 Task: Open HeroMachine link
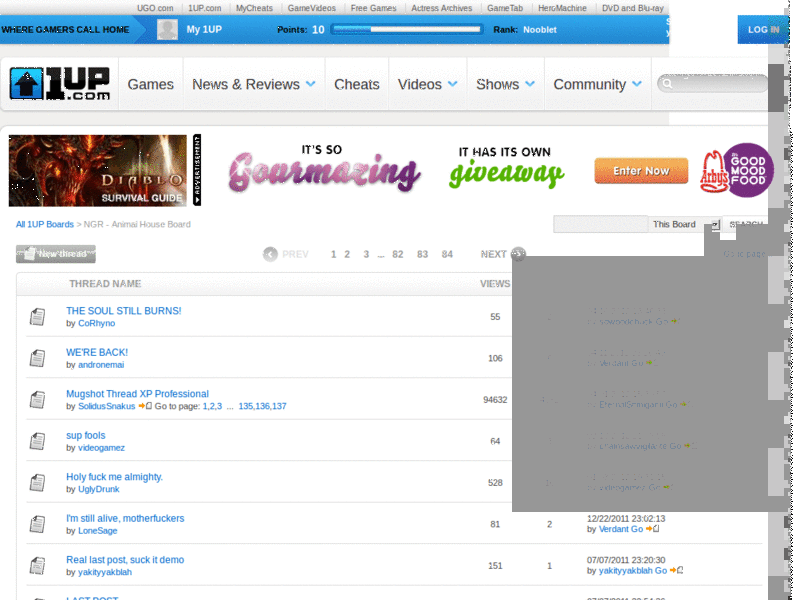(x=562, y=8)
